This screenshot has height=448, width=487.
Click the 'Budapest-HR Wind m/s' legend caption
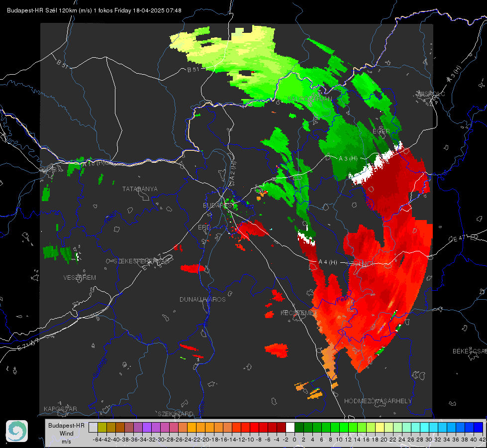coord(66,434)
